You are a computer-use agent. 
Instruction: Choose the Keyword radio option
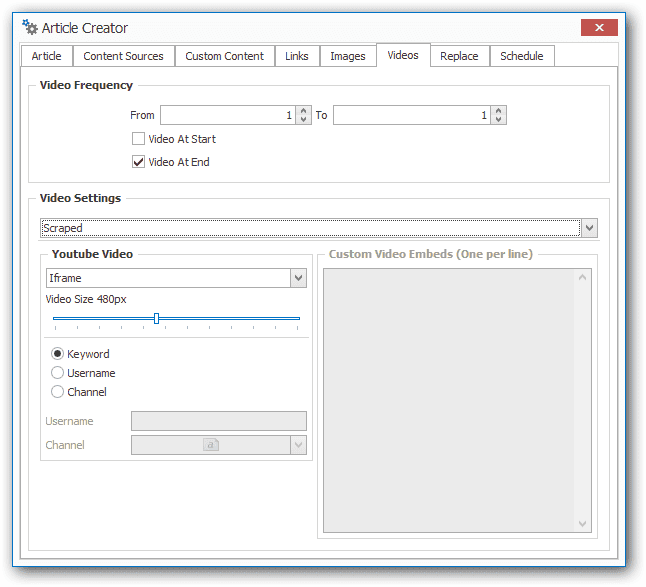57,354
